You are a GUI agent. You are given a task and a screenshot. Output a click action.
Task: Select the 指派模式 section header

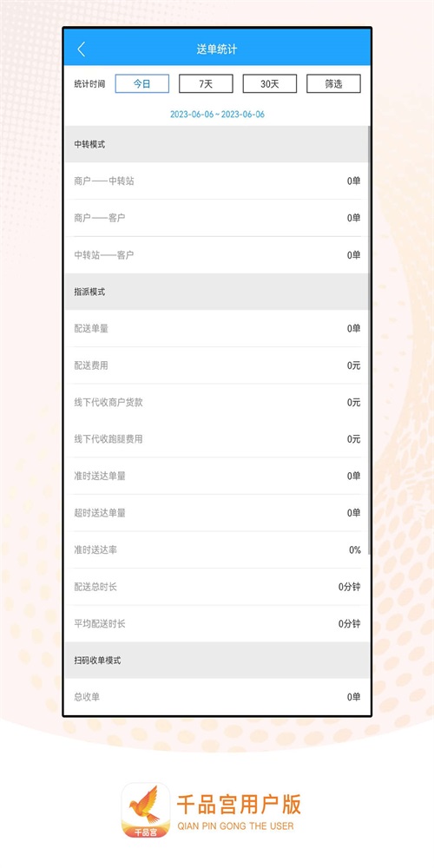coord(217,292)
